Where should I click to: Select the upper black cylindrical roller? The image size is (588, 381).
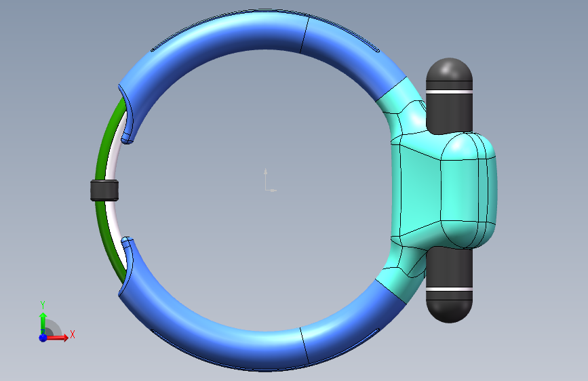pos(449,96)
